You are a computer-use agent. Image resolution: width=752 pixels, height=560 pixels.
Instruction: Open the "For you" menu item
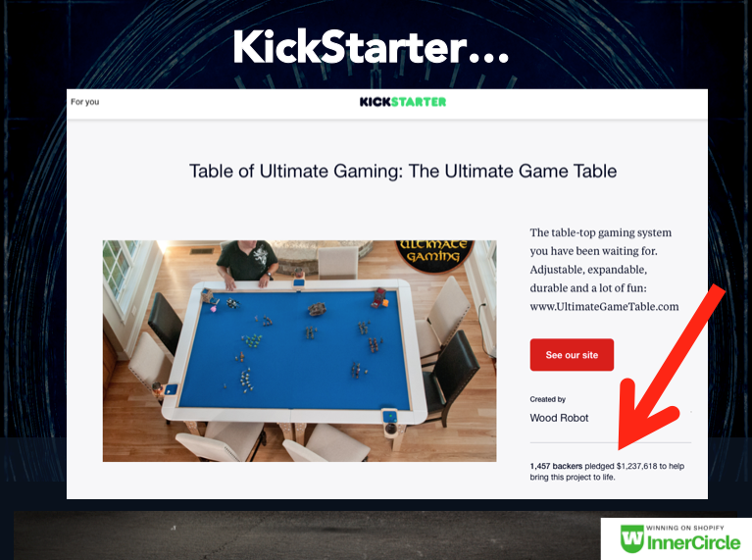(x=85, y=102)
